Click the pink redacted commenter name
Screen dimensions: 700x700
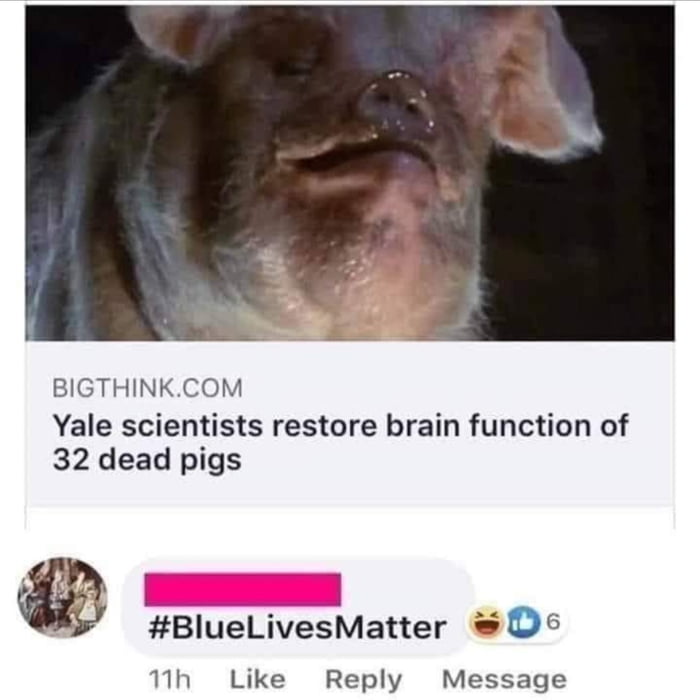tap(242, 589)
